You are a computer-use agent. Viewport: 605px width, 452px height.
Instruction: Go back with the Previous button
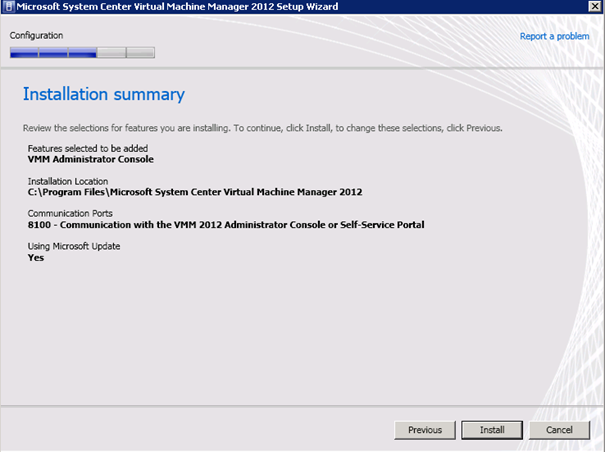pos(425,430)
